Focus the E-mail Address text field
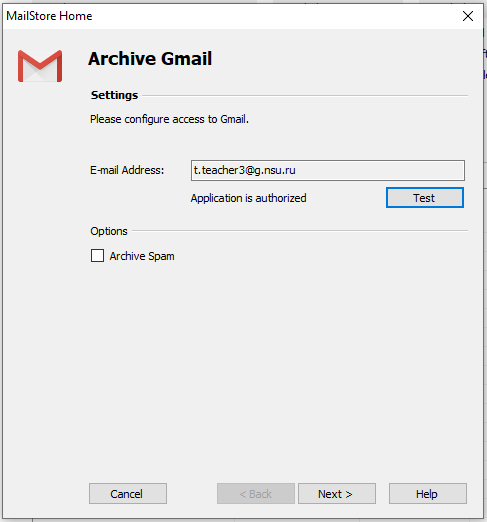Viewport: 487px width, 522px height. (x=328, y=170)
